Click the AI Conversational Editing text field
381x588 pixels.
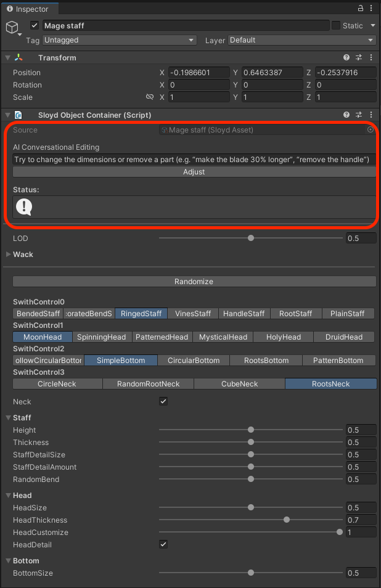pyautogui.click(x=194, y=160)
